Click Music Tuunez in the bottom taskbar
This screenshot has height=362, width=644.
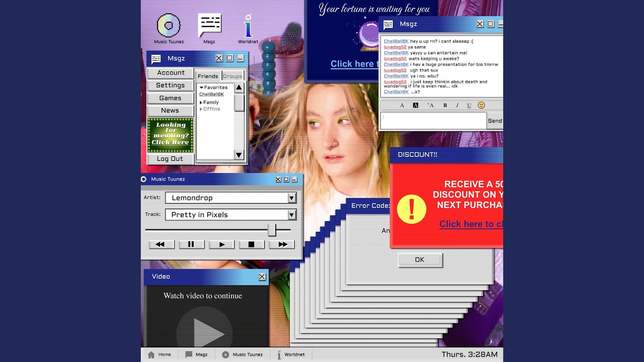coord(242,354)
